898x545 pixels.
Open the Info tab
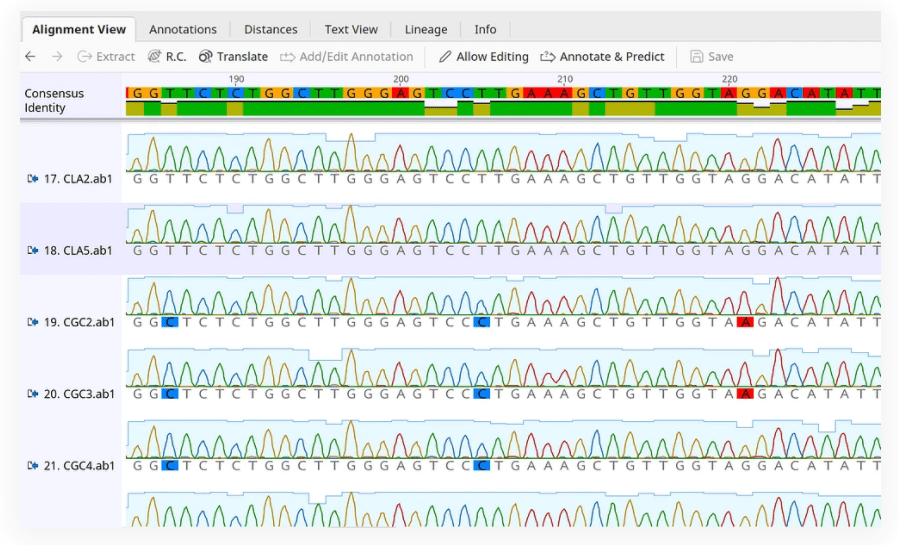click(485, 29)
